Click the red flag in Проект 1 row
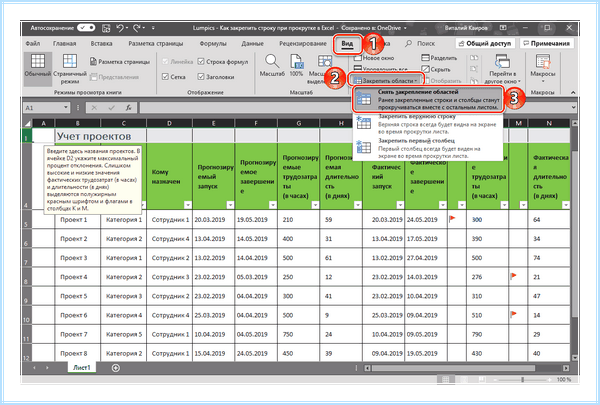Screen dimensions: 600x405 tap(452, 219)
